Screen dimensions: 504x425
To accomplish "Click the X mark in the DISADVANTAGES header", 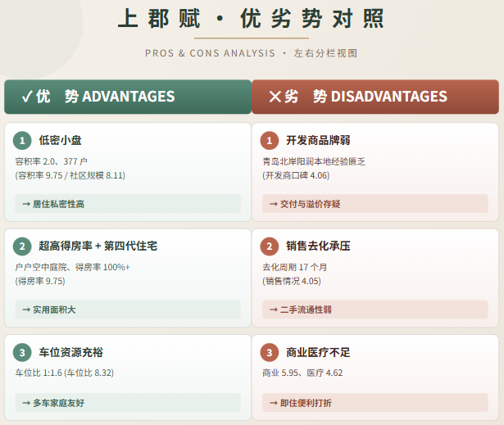I will 275,97.
